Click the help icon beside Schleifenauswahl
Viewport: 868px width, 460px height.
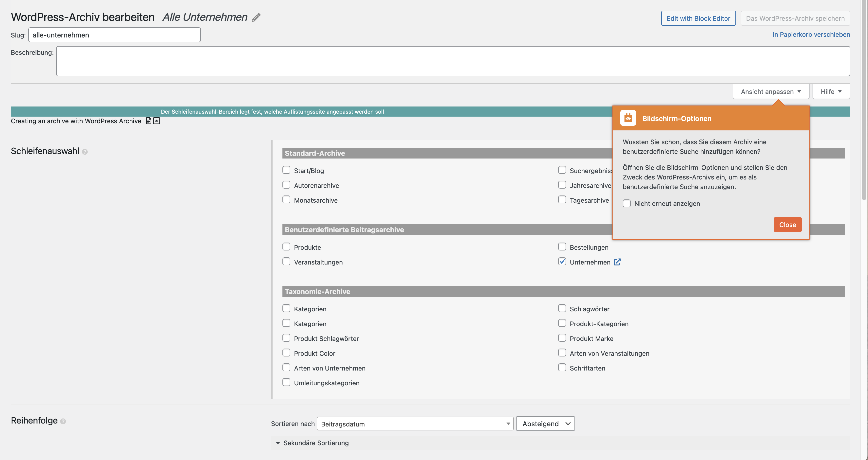tap(85, 152)
